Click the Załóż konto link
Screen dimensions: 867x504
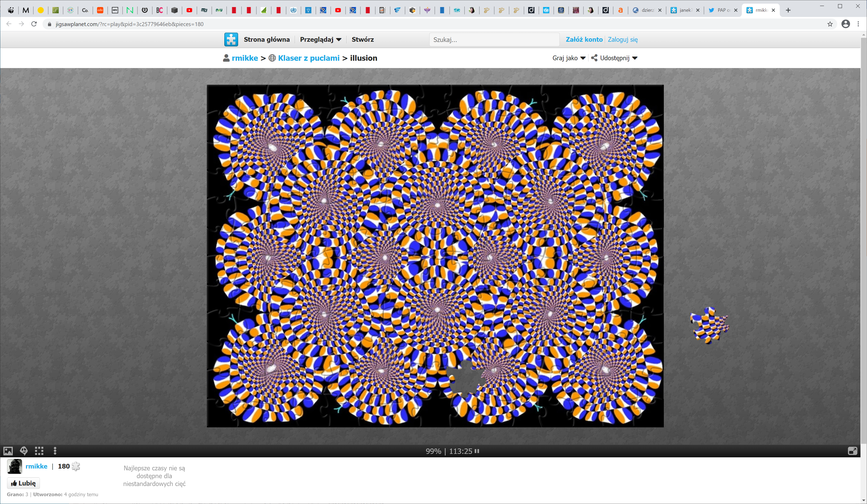point(584,40)
